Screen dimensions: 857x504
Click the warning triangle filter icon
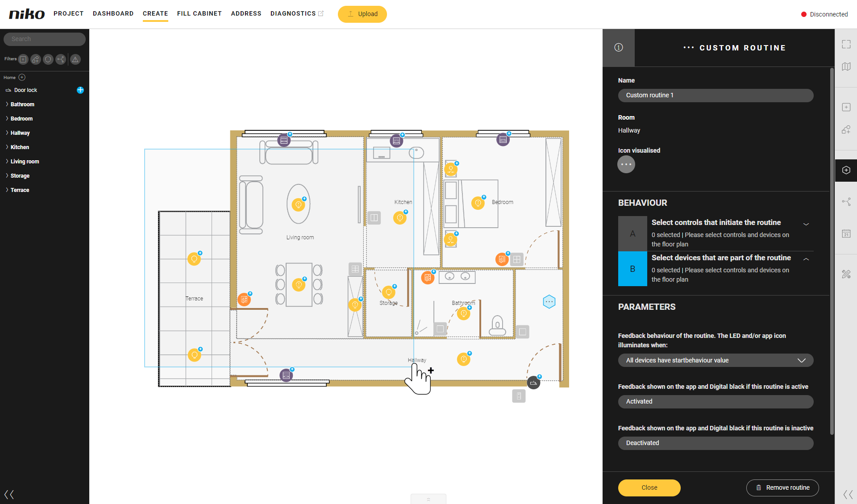(x=75, y=59)
